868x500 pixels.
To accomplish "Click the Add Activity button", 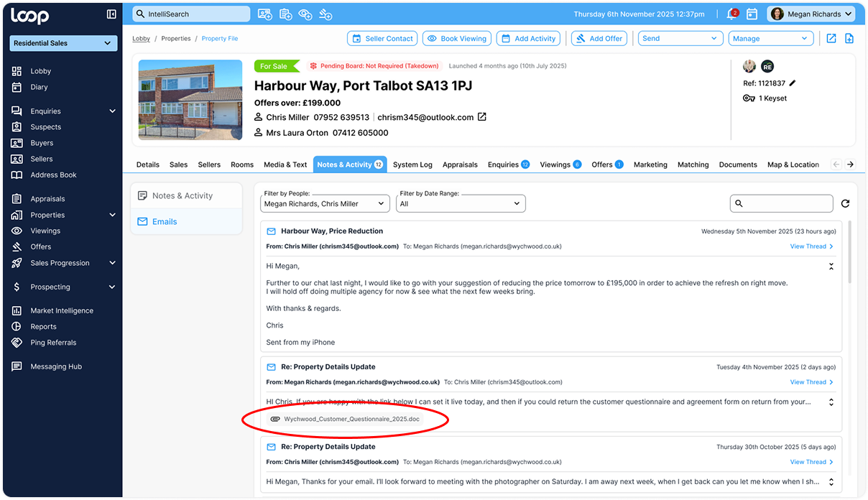I will 528,38.
